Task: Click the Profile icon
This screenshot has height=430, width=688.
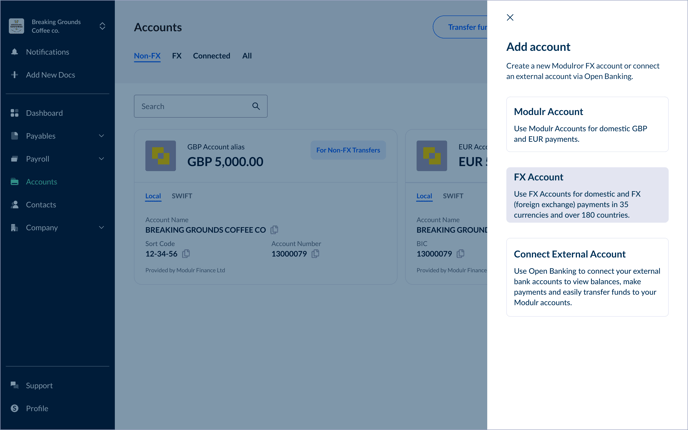Action: [x=14, y=408]
